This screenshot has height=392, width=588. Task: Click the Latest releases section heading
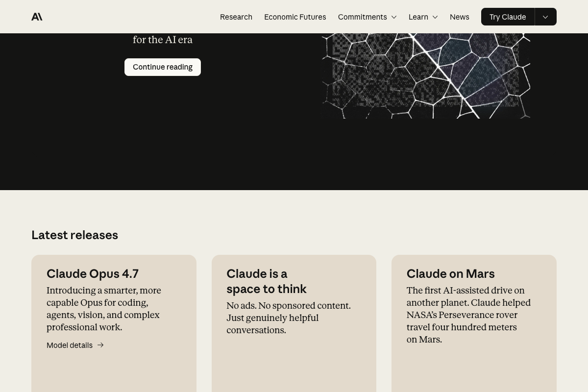click(74, 235)
